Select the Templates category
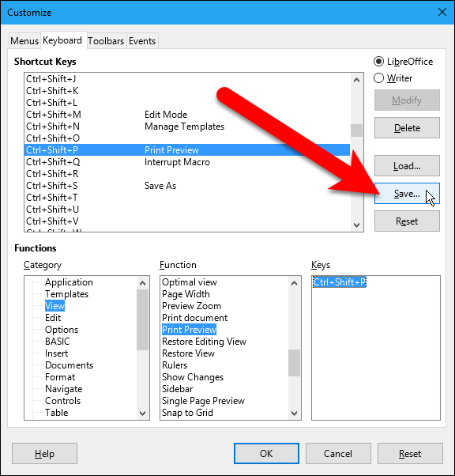This screenshot has height=476, width=455. (66, 294)
